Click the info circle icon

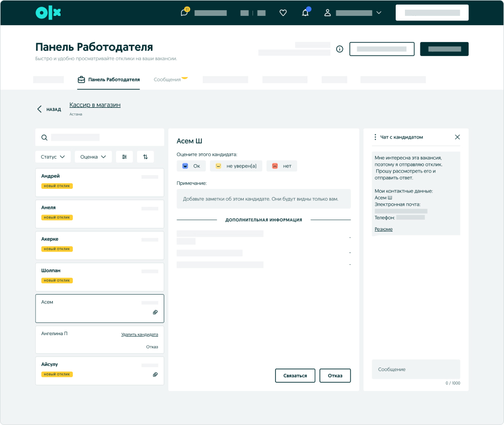[339, 49]
